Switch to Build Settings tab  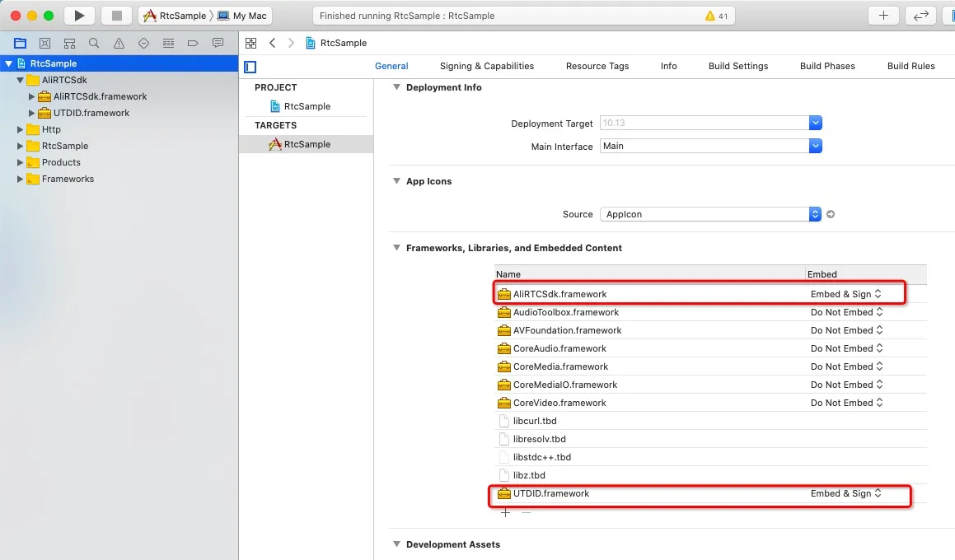point(738,67)
